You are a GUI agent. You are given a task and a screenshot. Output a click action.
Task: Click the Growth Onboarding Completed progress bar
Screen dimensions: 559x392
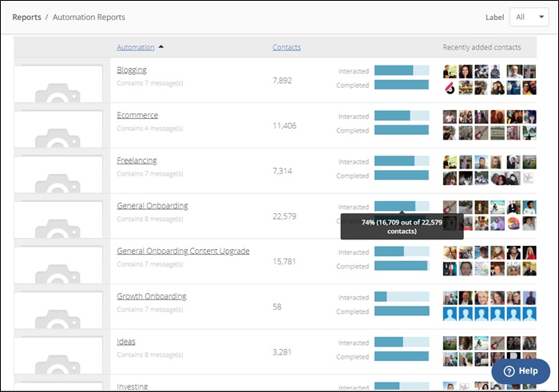(x=402, y=311)
